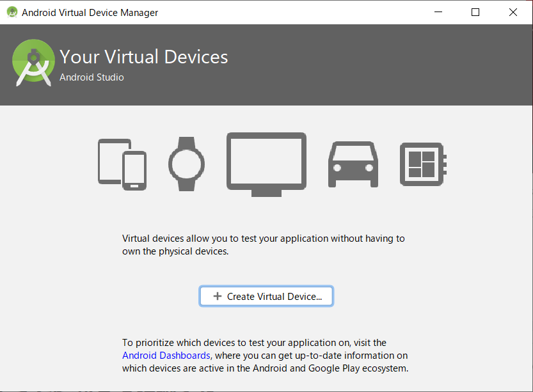Viewport: 533px width, 392px height.
Task: Click the Android TV screen icon
Action: coord(266,164)
